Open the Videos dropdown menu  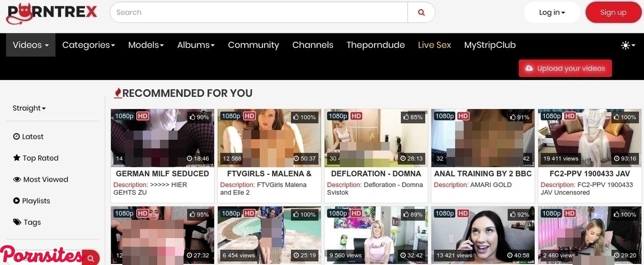pos(31,45)
